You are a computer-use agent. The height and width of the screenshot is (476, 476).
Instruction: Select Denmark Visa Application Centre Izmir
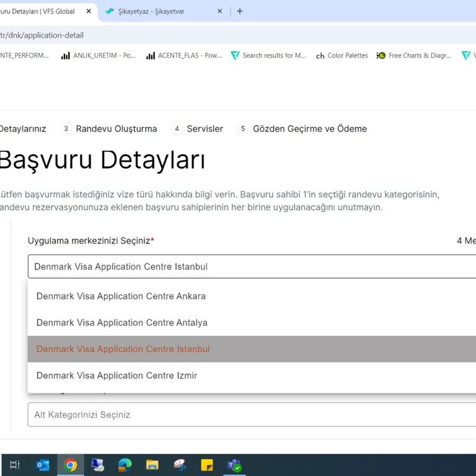[x=252, y=376]
